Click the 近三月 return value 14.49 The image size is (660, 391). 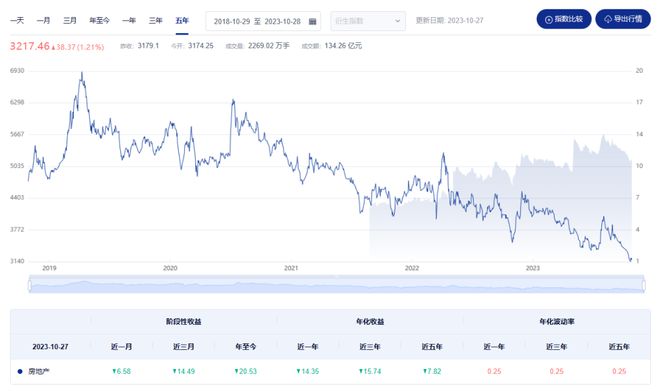(x=184, y=371)
